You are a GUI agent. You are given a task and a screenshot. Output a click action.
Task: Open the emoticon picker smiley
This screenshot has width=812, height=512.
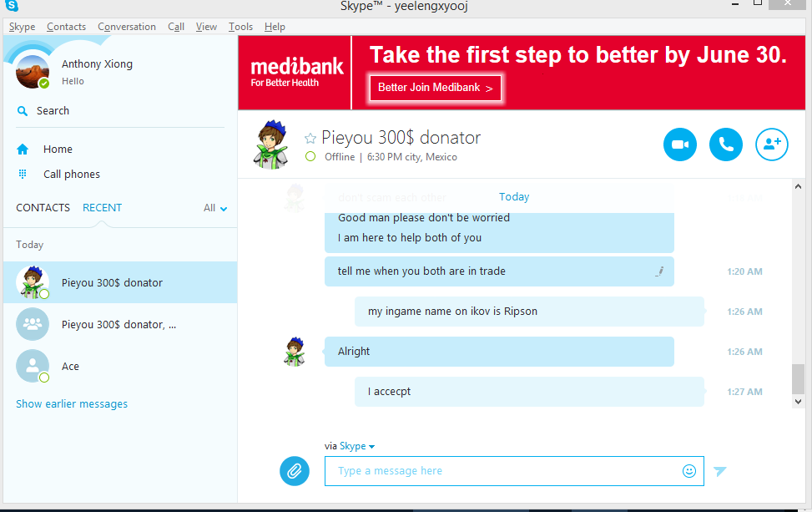688,471
